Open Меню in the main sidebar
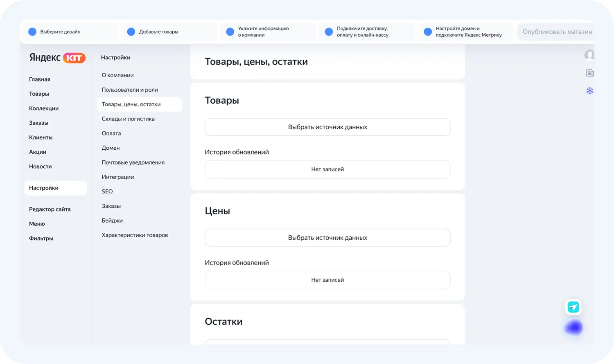 pos(37,224)
